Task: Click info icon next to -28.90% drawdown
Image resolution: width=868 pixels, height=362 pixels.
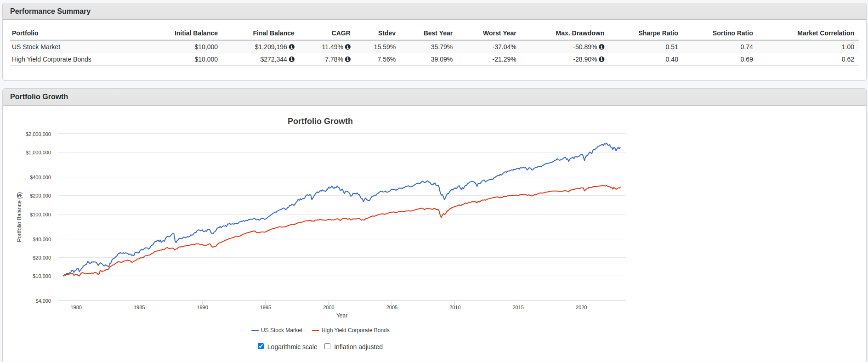Action: click(601, 59)
